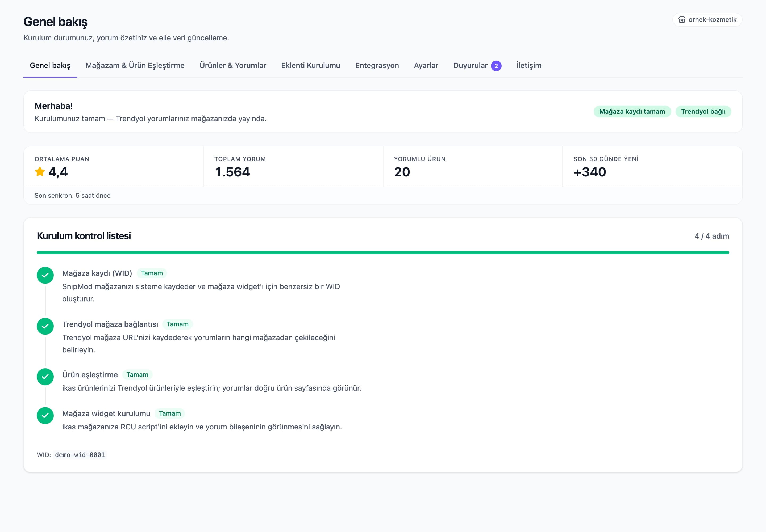The width and height of the screenshot is (766, 532).
Task: Open the Mağazam & Ürün Eşleştirme tab
Action: (x=135, y=65)
